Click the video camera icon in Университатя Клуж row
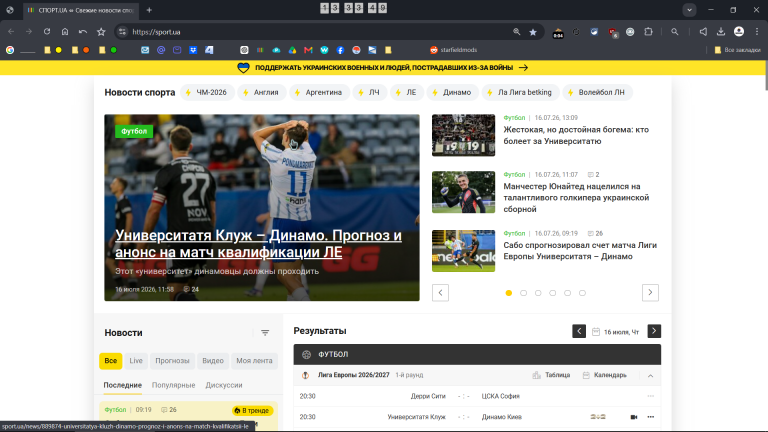Viewport: 768px width, 432px height. (634, 417)
